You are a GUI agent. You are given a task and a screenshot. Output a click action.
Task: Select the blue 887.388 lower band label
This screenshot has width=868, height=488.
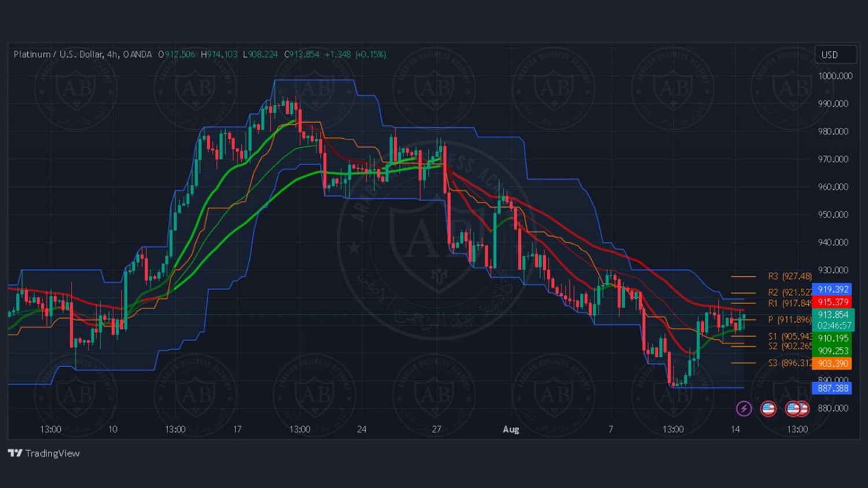[832, 388]
